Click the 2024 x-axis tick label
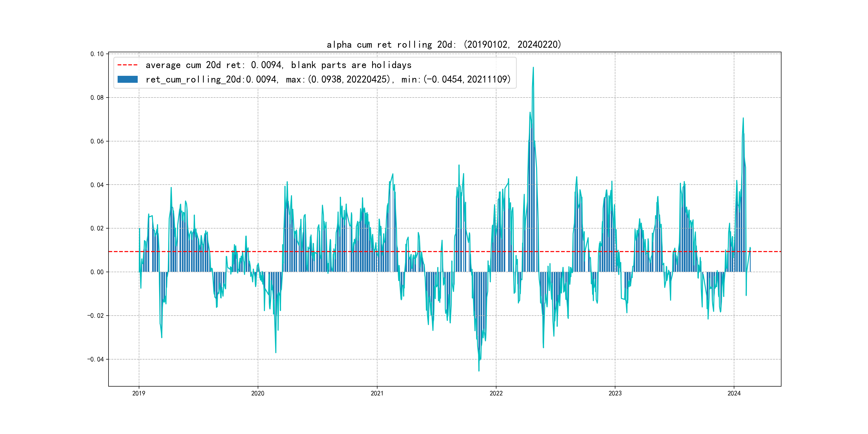This screenshot has width=868, height=434. (x=734, y=393)
